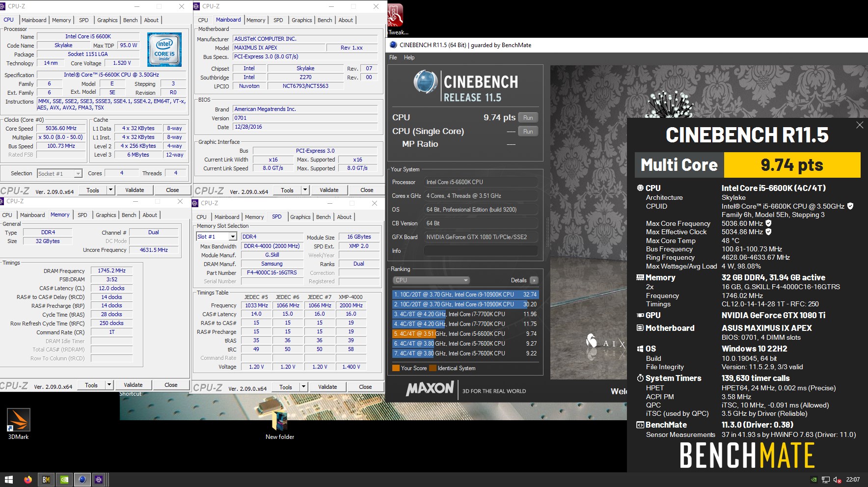Viewport: 868px width, 487px height.
Task: Switch to CPU-Z taskbar icon
Action: (x=99, y=480)
